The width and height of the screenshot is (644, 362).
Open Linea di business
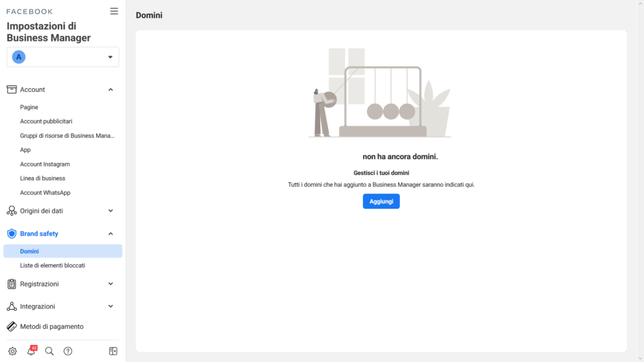[43, 178]
